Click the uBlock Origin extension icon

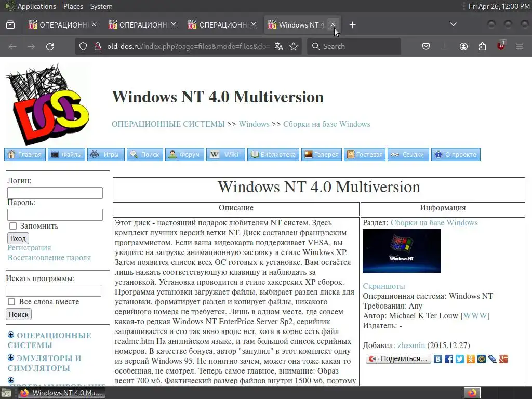tap(501, 46)
